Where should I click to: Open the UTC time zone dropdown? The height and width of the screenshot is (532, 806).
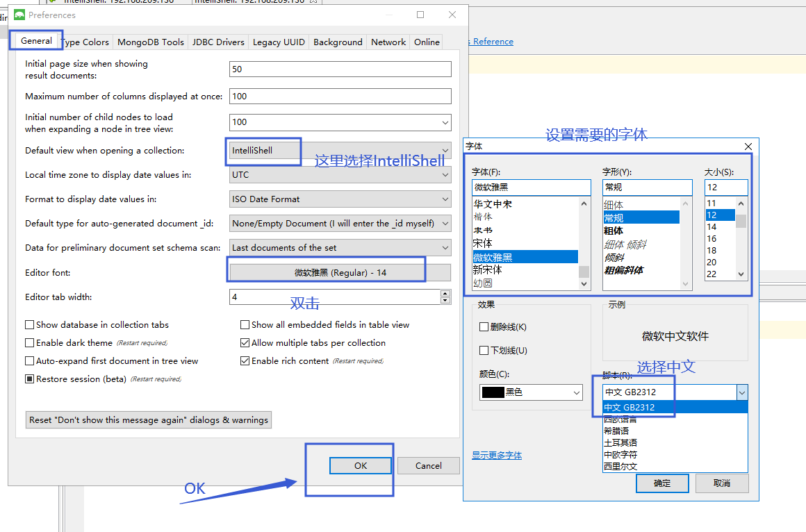340,175
